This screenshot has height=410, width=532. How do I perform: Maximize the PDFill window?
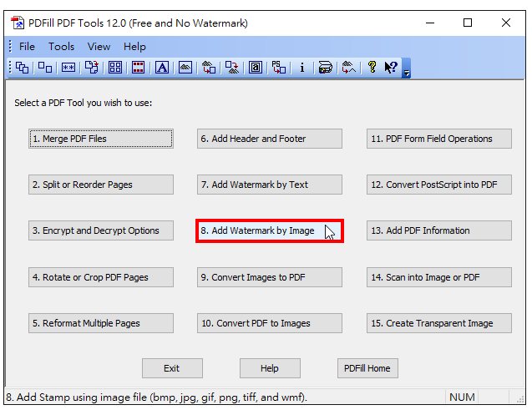468,23
